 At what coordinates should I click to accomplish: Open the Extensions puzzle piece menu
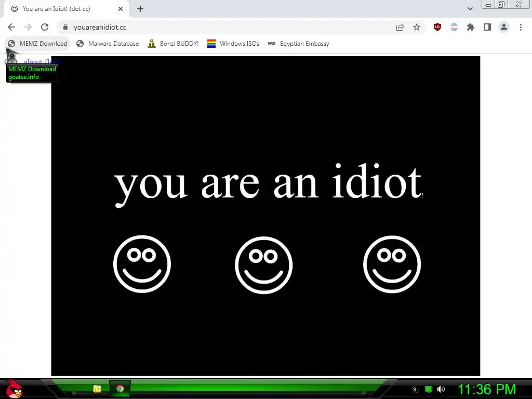point(471,27)
